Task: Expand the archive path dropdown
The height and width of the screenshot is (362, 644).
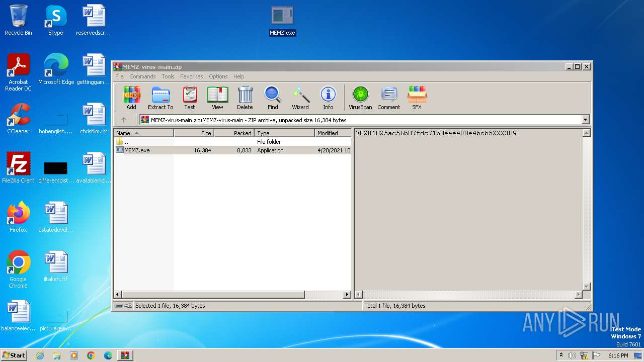Action: 585,120
